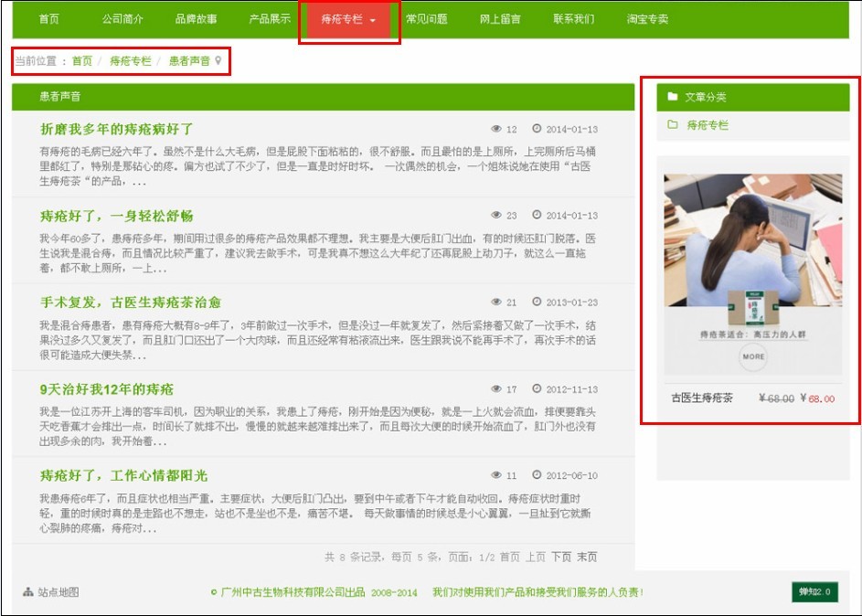
Task: Open article 9天治好我12年的痔疮
Action: coord(107,389)
